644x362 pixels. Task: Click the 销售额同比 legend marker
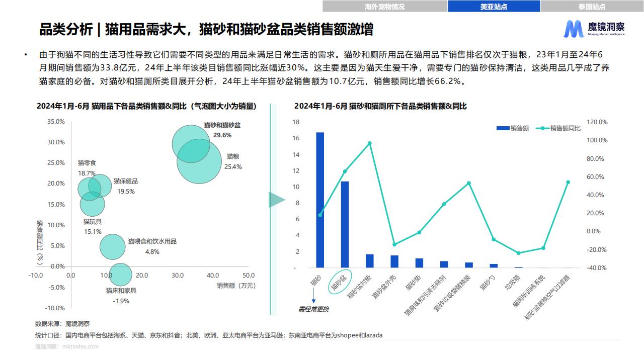[542, 128]
